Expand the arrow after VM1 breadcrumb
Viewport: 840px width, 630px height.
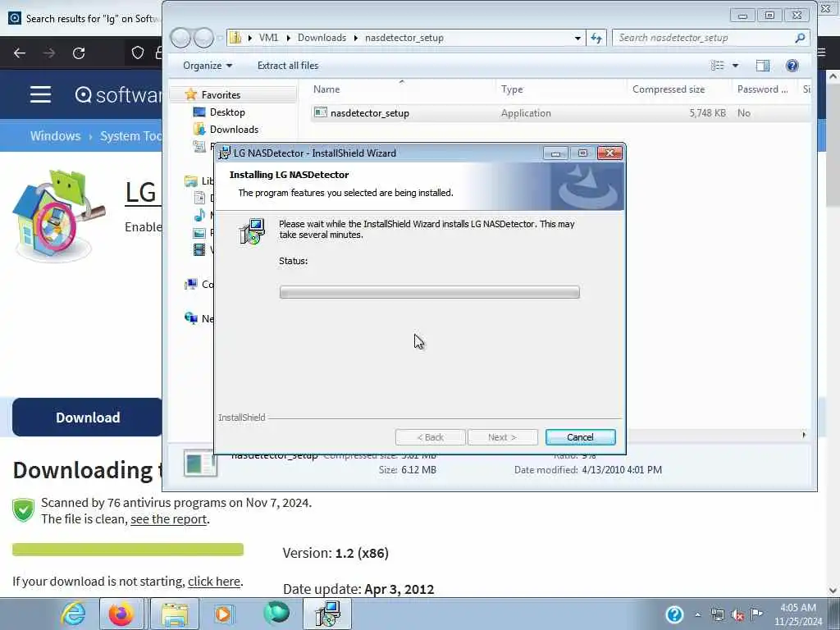click(x=288, y=38)
